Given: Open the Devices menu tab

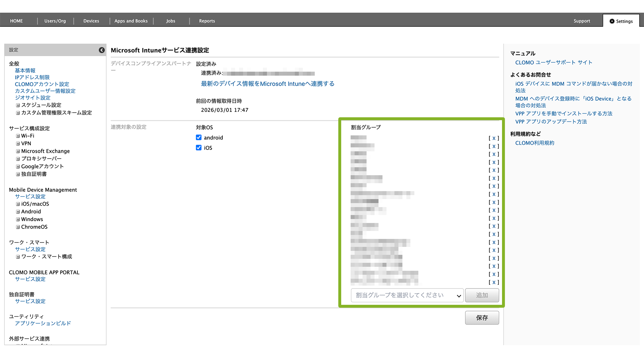Looking at the screenshot, I should [x=91, y=21].
